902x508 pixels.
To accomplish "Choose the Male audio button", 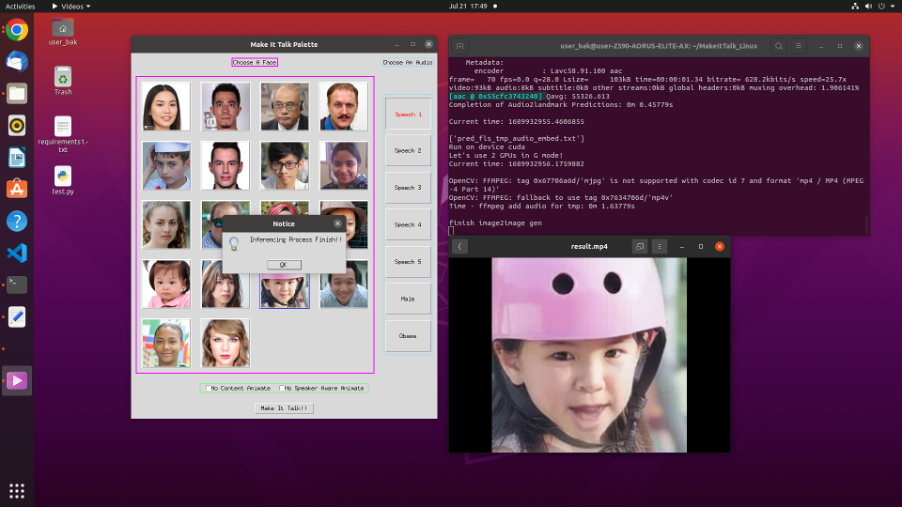I will click(408, 299).
